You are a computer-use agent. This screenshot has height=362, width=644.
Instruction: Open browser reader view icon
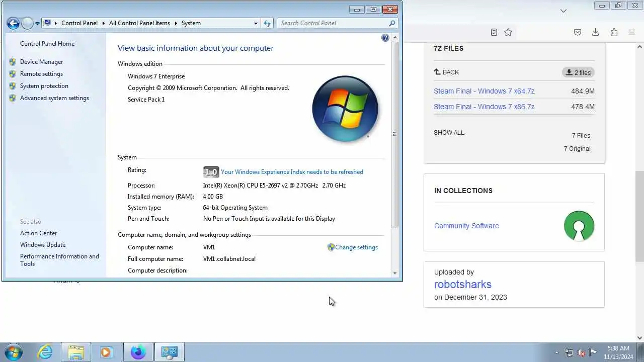click(x=494, y=32)
